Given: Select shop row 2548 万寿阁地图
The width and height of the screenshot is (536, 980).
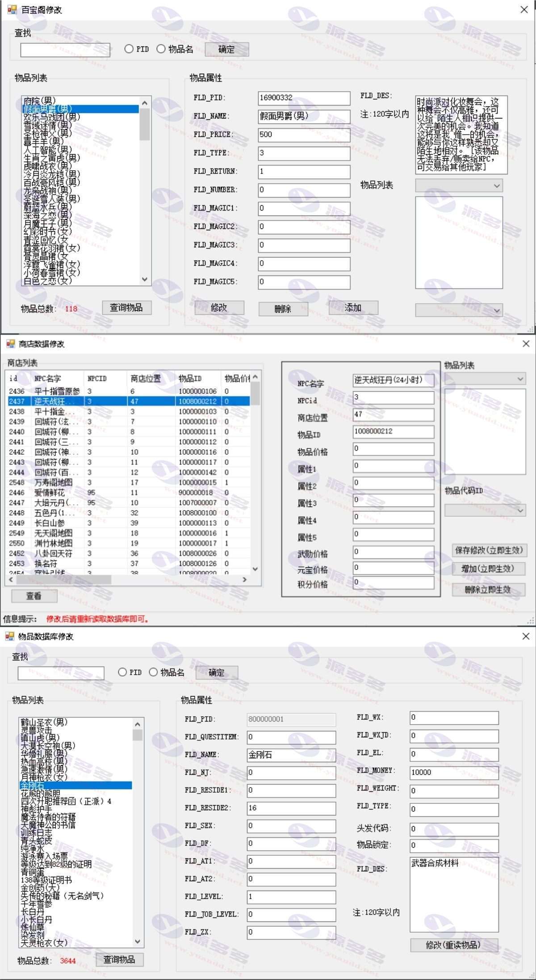Looking at the screenshot, I should [129, 482].
